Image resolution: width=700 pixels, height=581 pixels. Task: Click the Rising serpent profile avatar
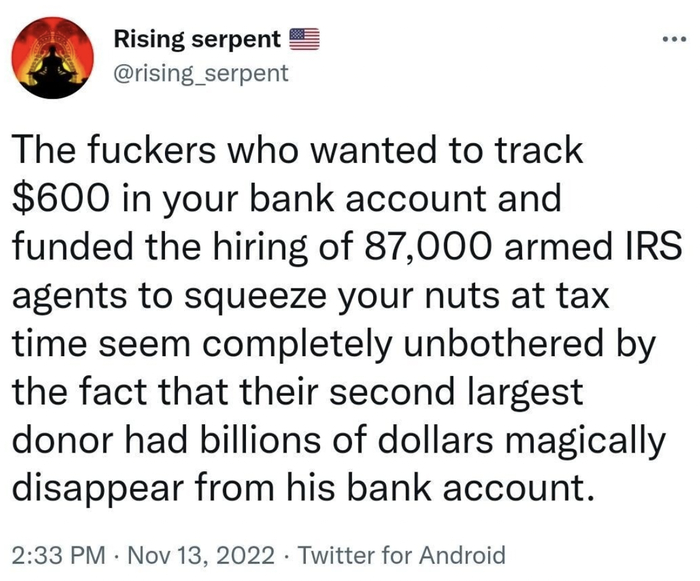pyautogui.click(x=50, y=56)
